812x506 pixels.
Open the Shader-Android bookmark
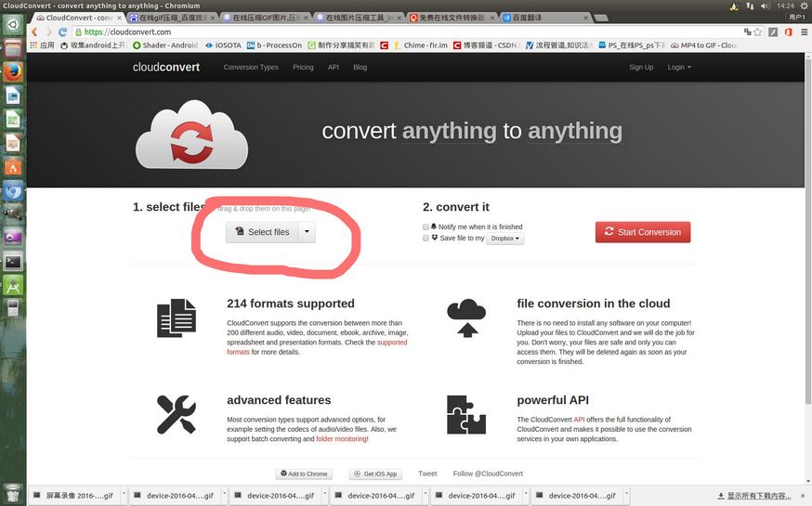[165, 45]
